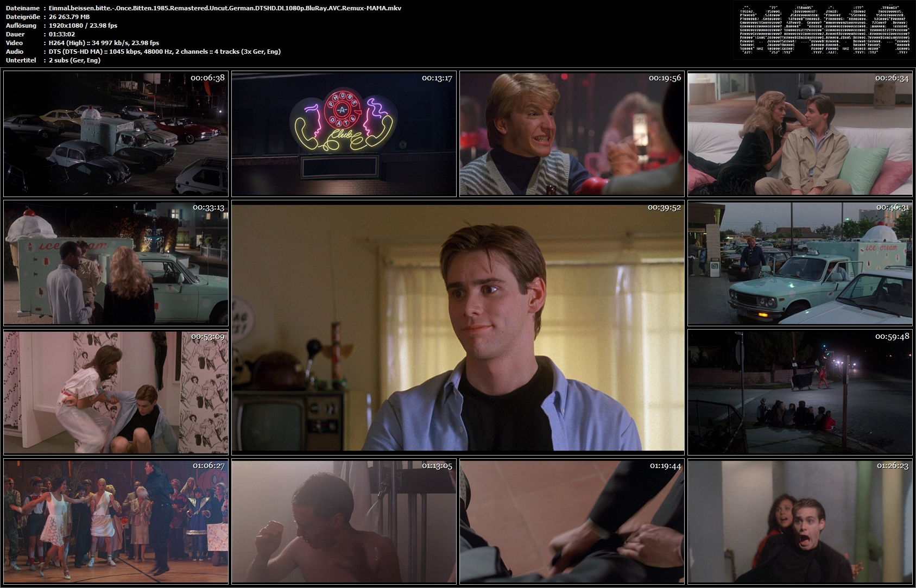
Task: Open the large center thumbnail at 00:39:52
Action: [x=458, y=327]
